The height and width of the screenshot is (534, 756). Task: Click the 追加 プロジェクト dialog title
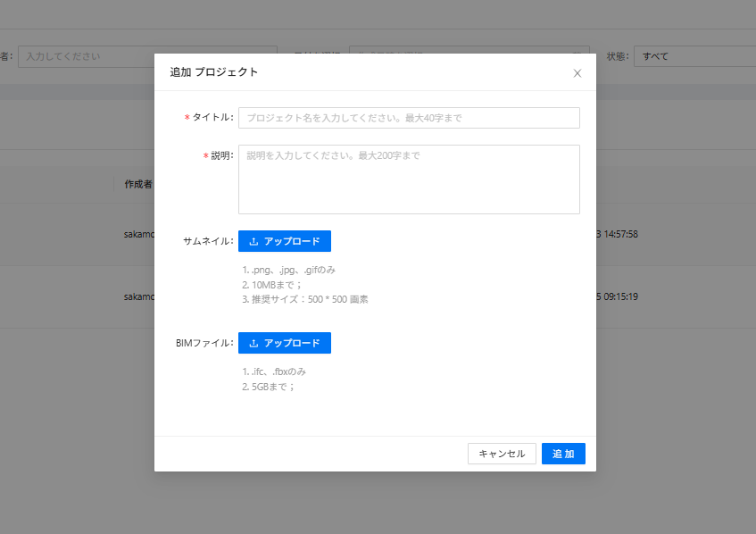214,72
